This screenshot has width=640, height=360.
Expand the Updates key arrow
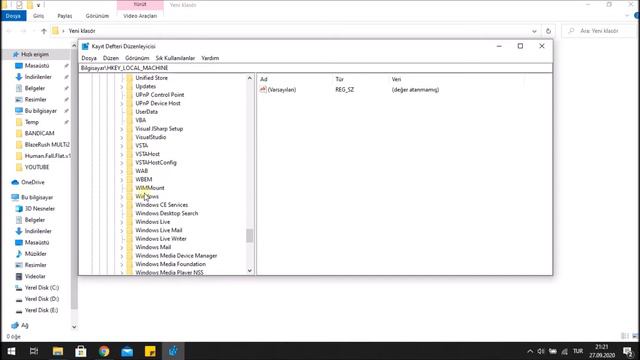tap(122, 87)
